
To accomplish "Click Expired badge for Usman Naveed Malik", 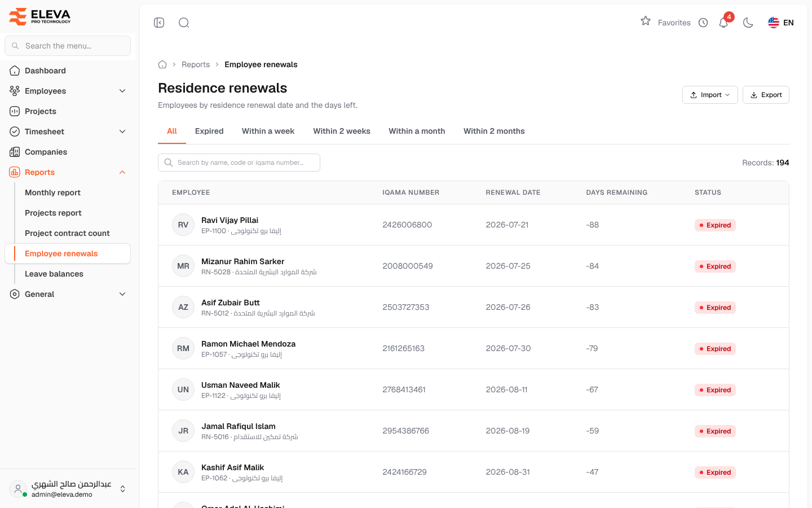I will pyautogui.click(x=715, y=390).
